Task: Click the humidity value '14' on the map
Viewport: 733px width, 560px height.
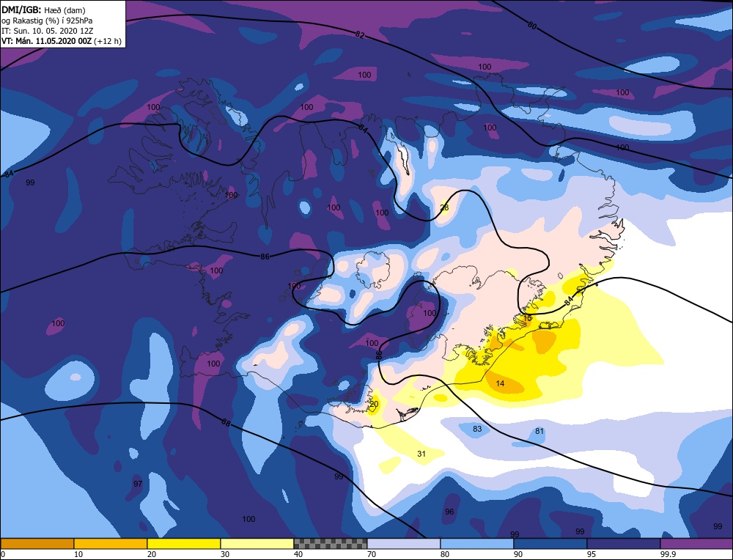Action: pos(500,383)
